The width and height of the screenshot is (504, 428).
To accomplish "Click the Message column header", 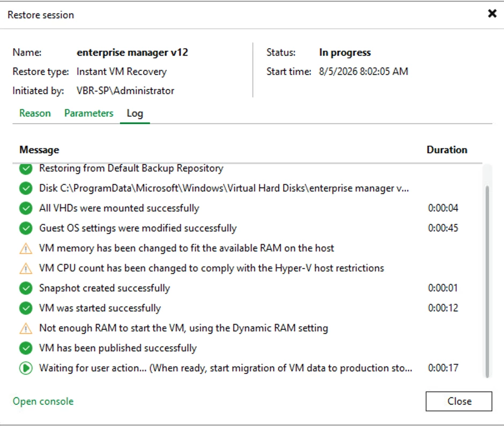I will pos(39,149).
